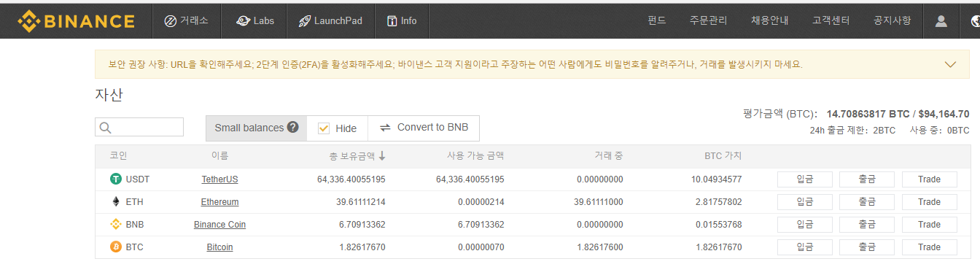Select ETH in-order value 39.61111000
980x267 pixels.
click(x=599, y=202)
